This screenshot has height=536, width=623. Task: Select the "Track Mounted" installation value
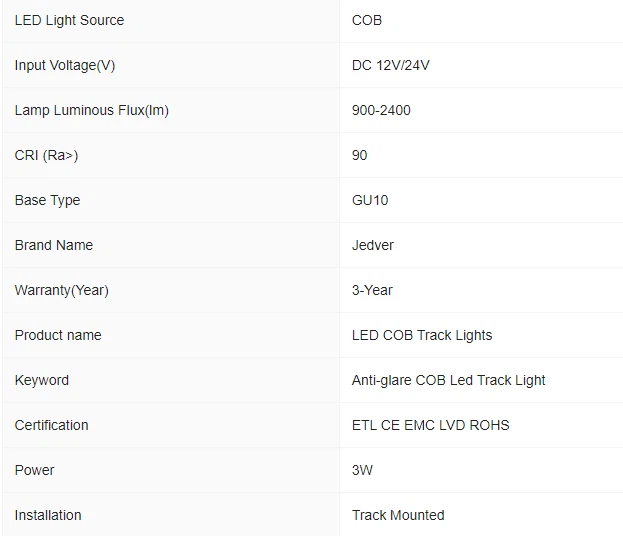point(398,515)
